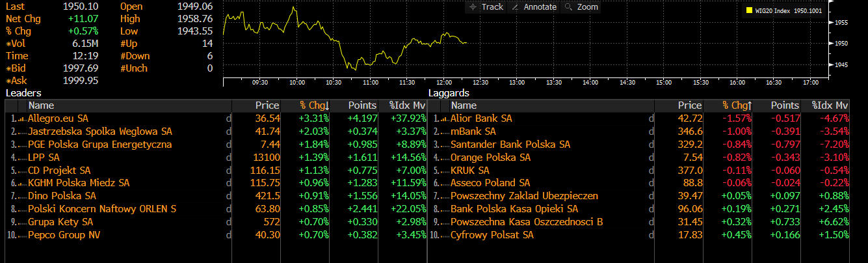
Task: Sort Laggards by the % Chg column
Action: pyautogui.click(x=737, y=105)
